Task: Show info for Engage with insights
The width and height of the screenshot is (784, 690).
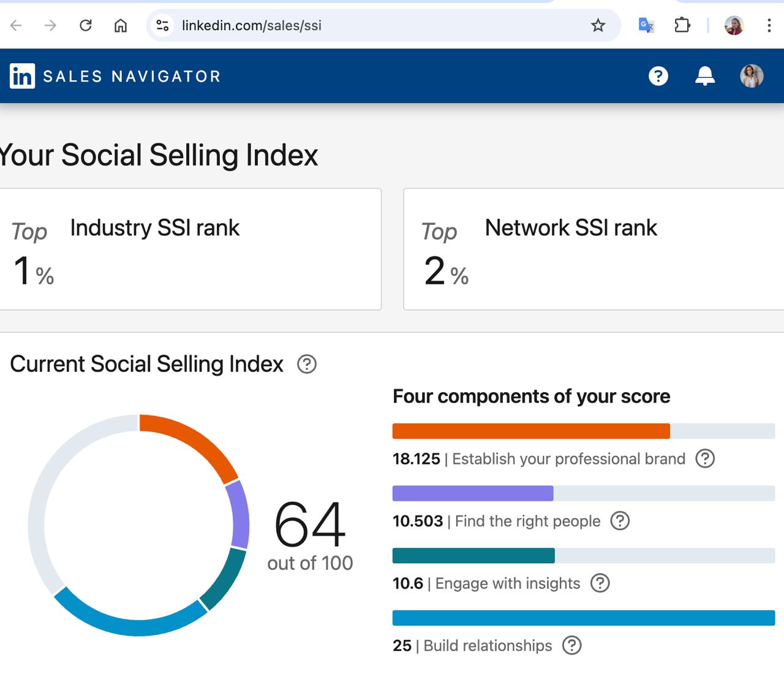Action: coord(600,583)
